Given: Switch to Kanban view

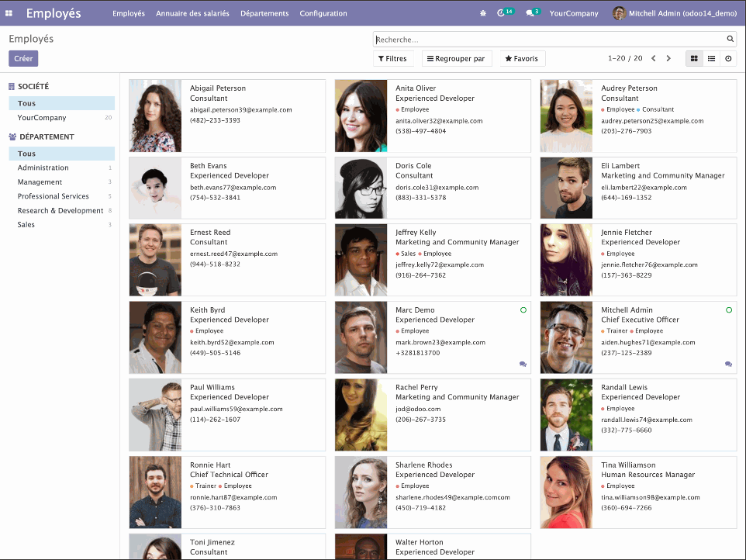Looking at the screenshot, I should coord(694,58).
